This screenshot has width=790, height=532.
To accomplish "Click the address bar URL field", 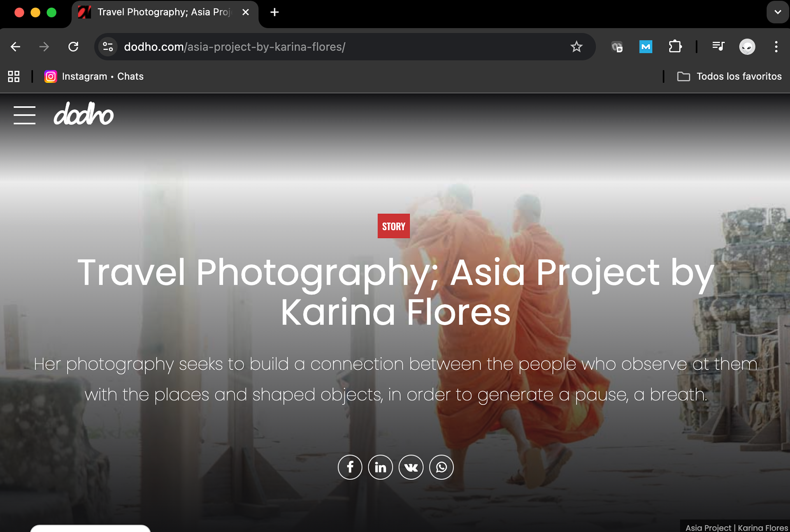I will click(329, 47).
